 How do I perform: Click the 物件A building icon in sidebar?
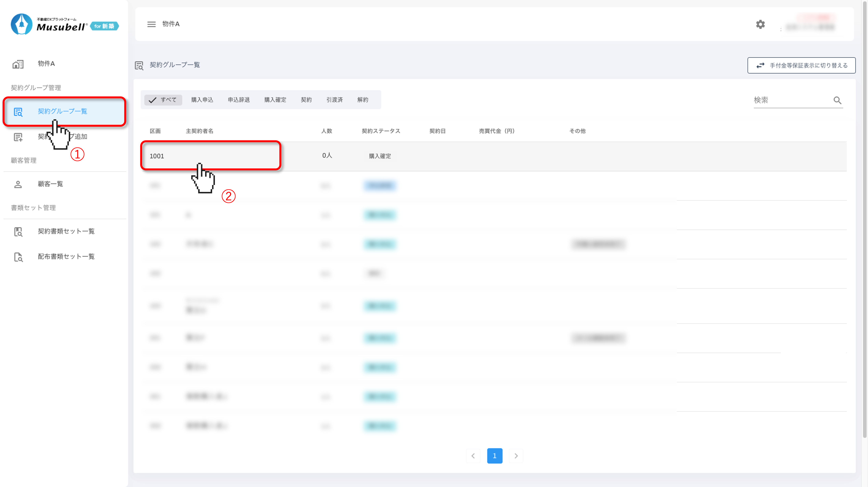pos(18,64)
